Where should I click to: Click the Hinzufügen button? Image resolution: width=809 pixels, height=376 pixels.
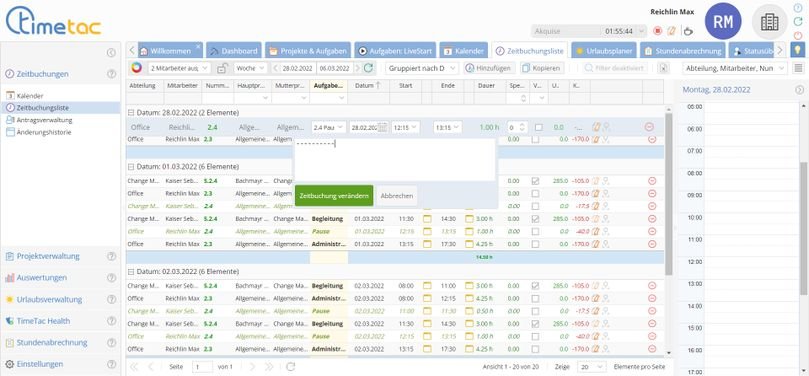[x=489, y=68]
